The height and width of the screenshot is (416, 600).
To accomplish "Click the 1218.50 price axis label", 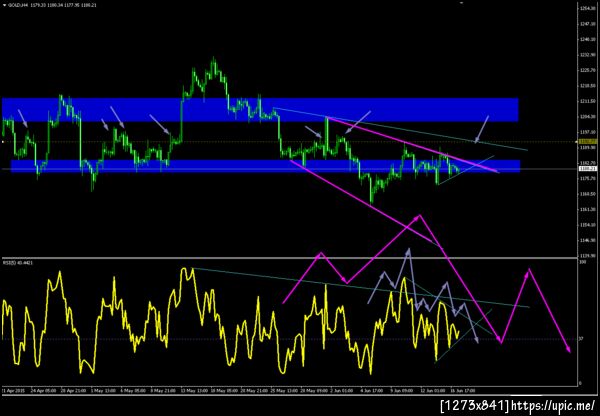I will 586,86.
